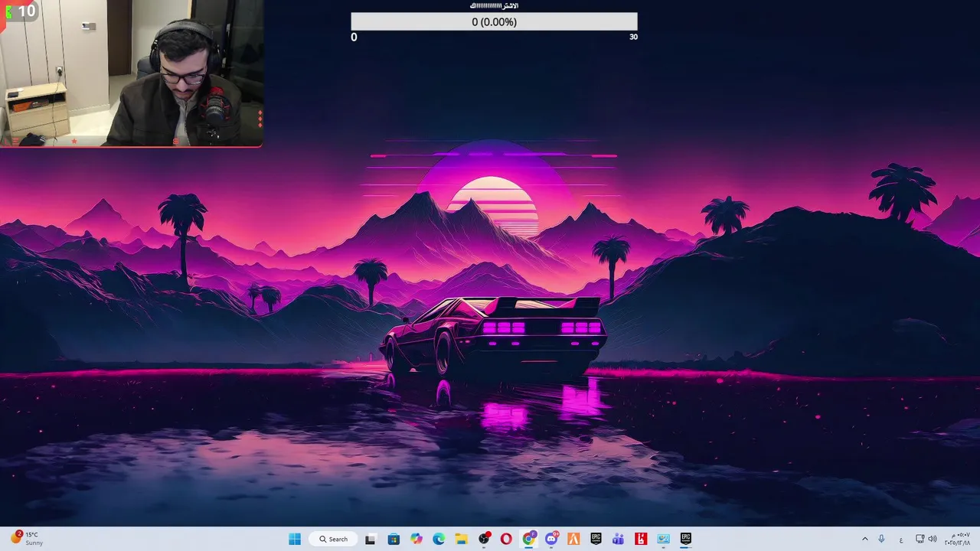Open the weather widget showing 15°C Sunny
The height and width of the screenshot is (551, 980).
coord(27,539)
